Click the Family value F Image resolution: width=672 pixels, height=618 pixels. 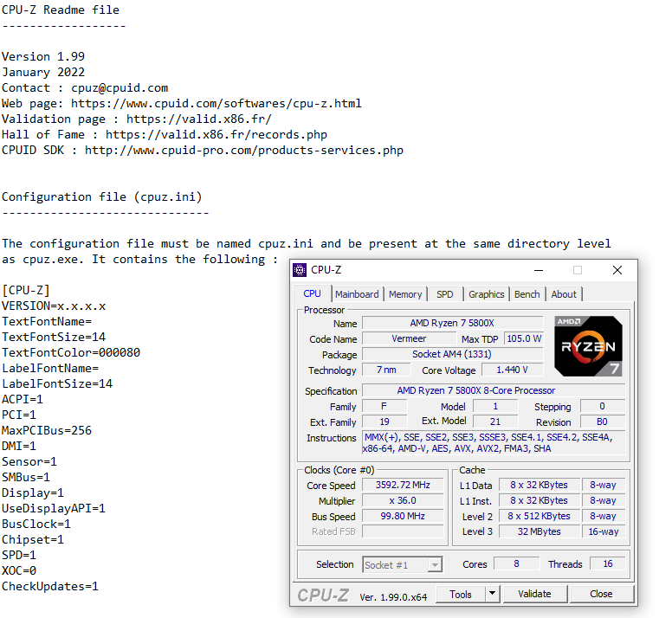pyautogui.click(x=384, y=406)
